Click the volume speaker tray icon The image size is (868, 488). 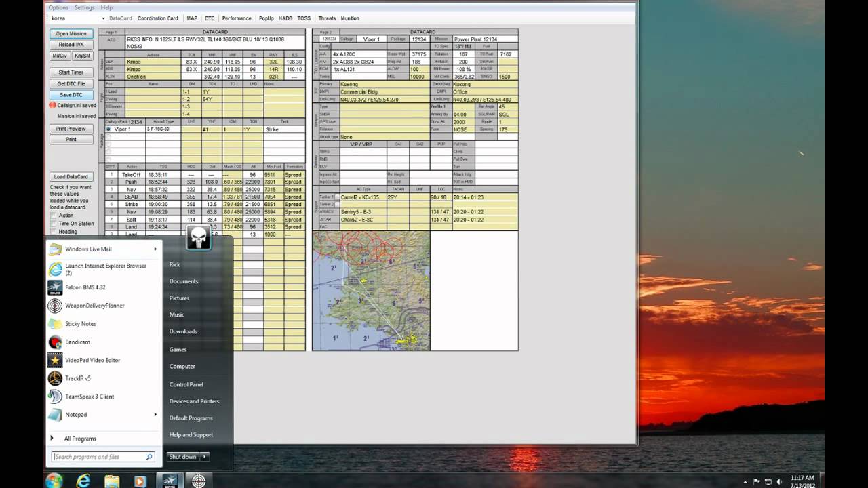780,481
